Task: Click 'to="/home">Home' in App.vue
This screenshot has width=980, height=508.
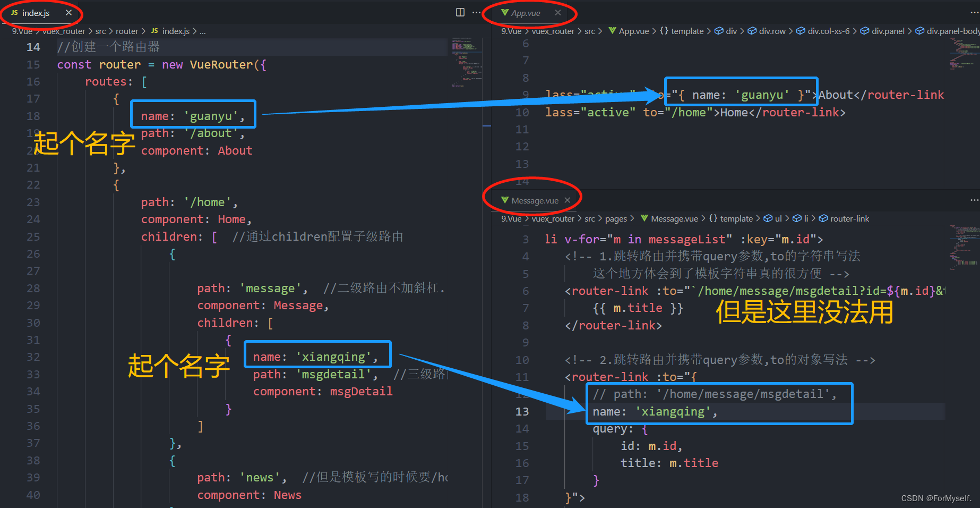Action: (695, 113)
